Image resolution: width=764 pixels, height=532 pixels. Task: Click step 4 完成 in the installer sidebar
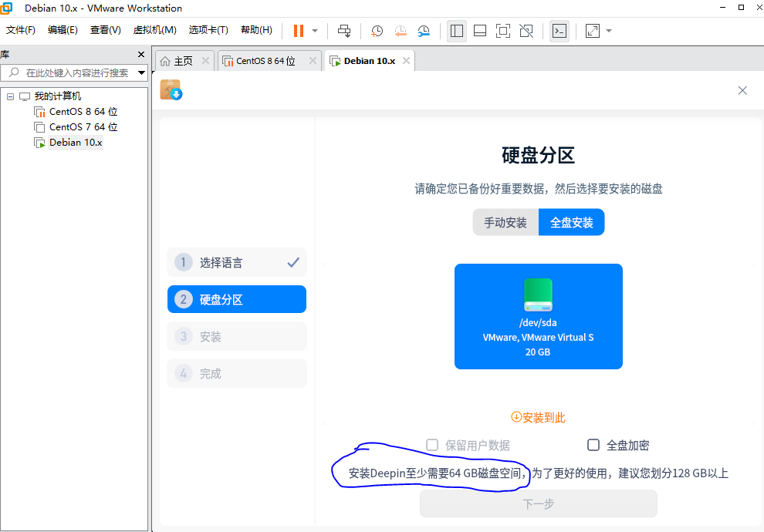click(x=237, y=373)
